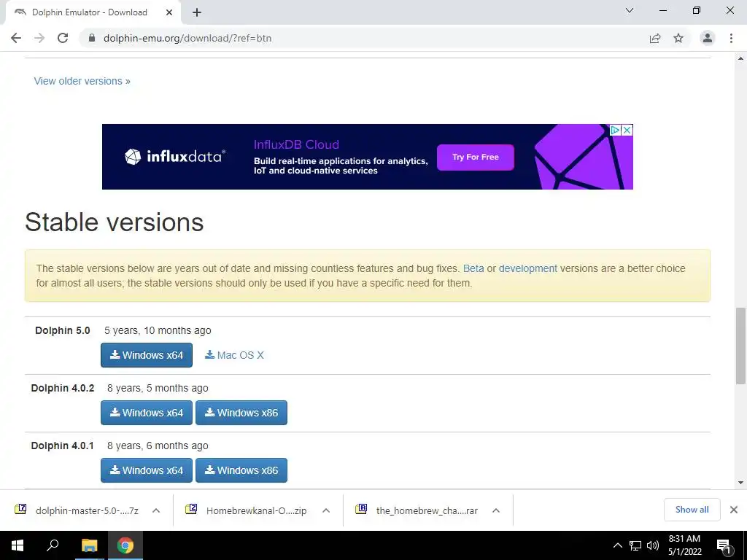Go back to the previous page

click(16, 38)
